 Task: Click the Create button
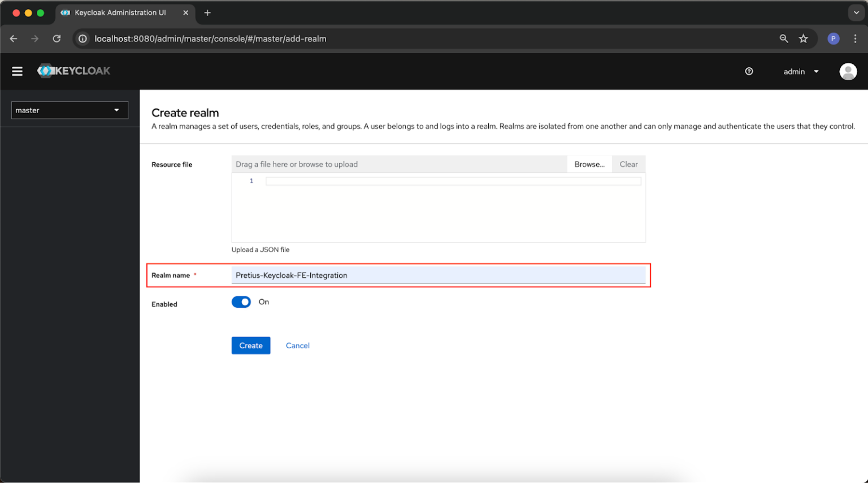[251, 346]
